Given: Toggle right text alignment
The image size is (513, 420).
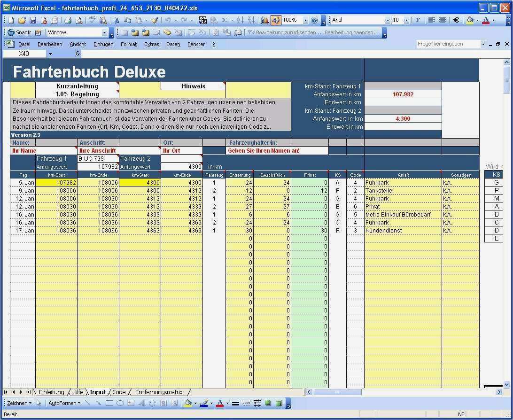Looking at the screenshot, I should 443,20.
